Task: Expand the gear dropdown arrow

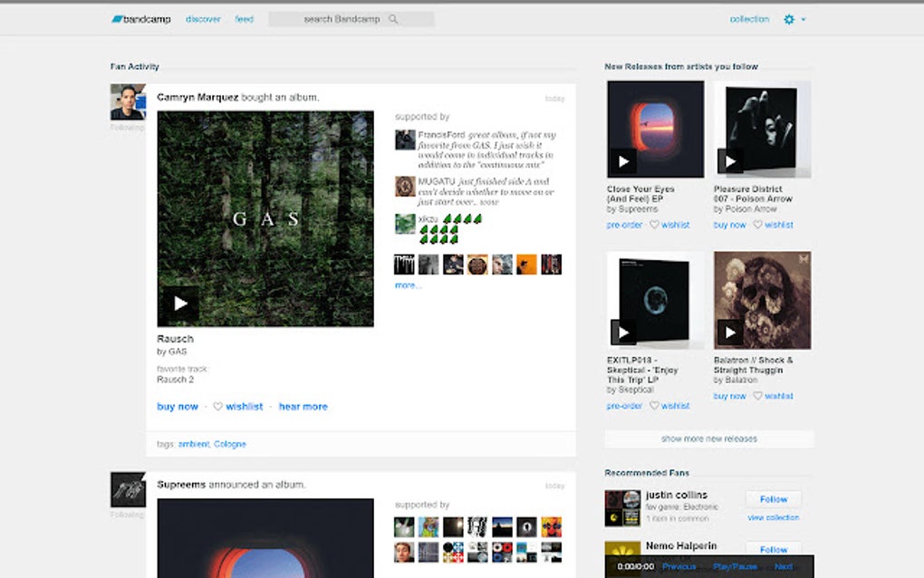Action: click(x=802, y=19)
